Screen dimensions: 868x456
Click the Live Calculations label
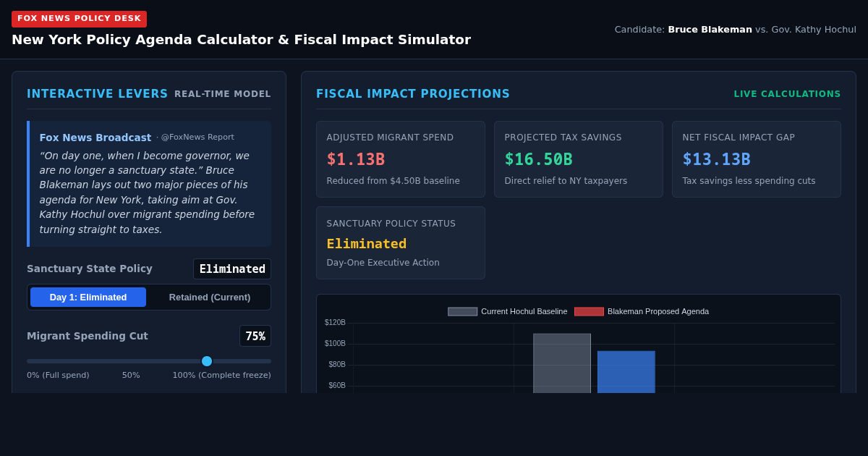788,94
